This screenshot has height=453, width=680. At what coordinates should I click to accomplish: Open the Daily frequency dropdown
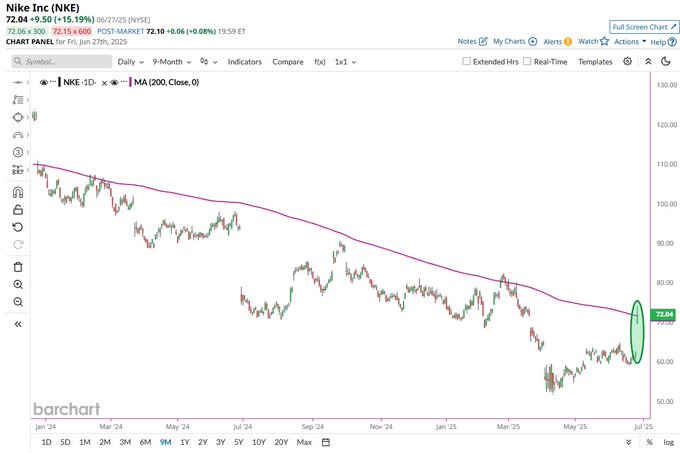coord(128,61)
